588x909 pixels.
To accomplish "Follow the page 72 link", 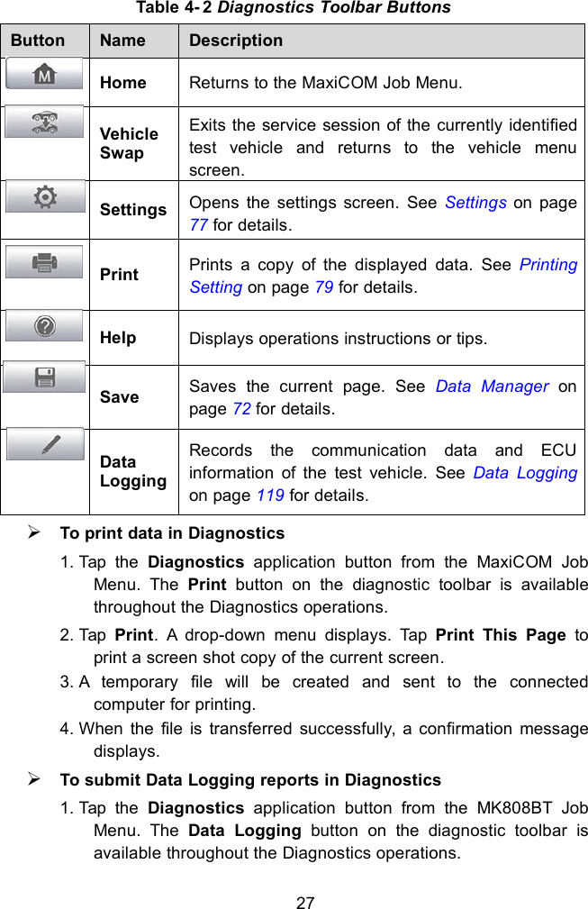I will point(241,409).
